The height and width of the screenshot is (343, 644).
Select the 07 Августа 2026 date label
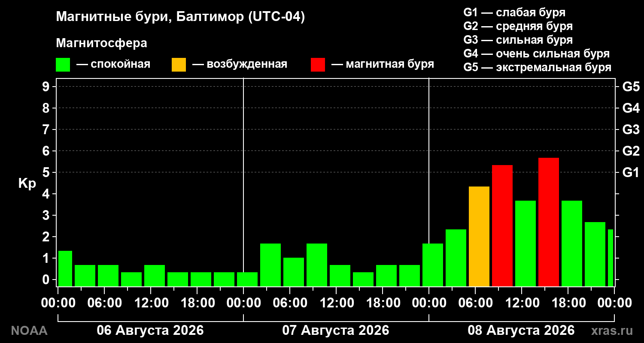(x=336, y=330)
